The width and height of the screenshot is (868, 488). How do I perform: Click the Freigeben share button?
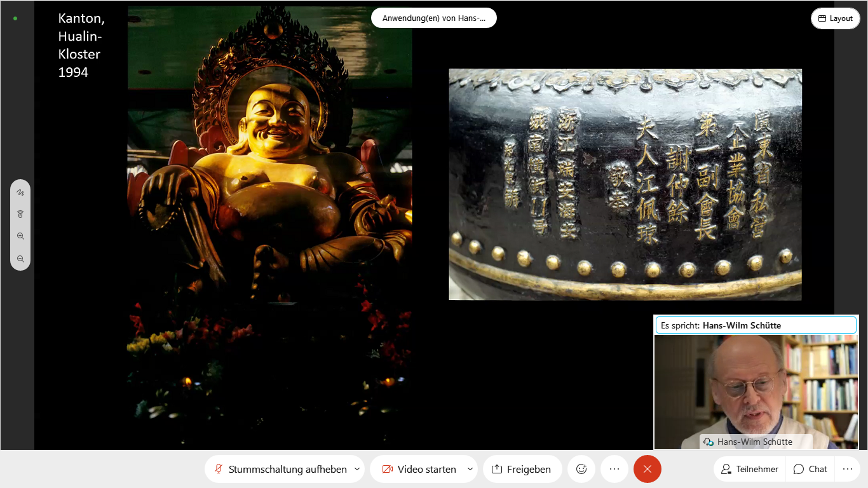tap(522, 469)
